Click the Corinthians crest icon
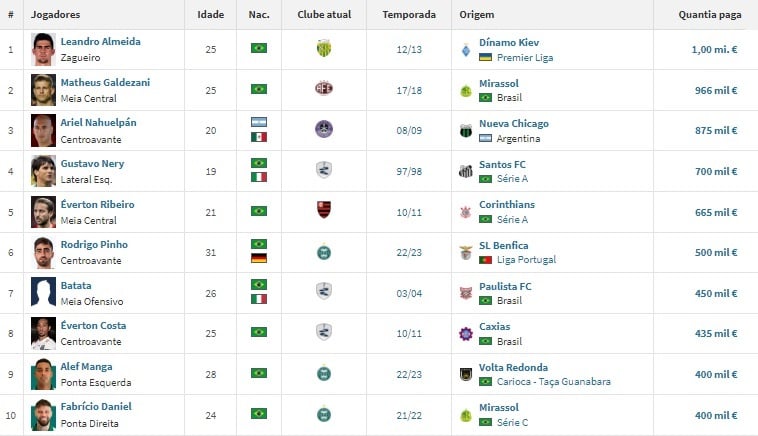 466,212
